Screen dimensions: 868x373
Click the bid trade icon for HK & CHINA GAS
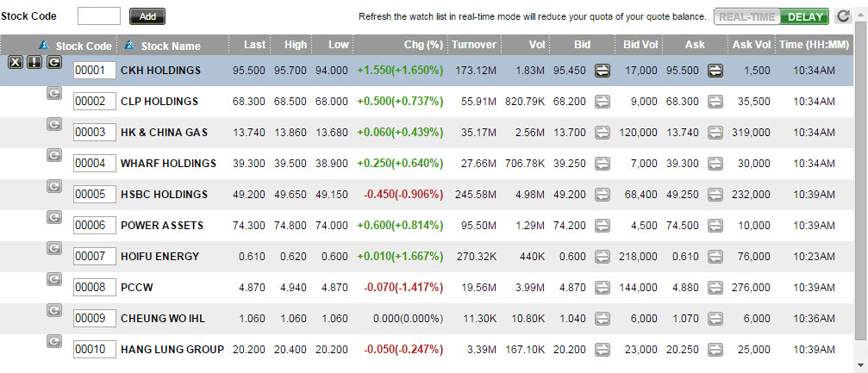point(603,133)
